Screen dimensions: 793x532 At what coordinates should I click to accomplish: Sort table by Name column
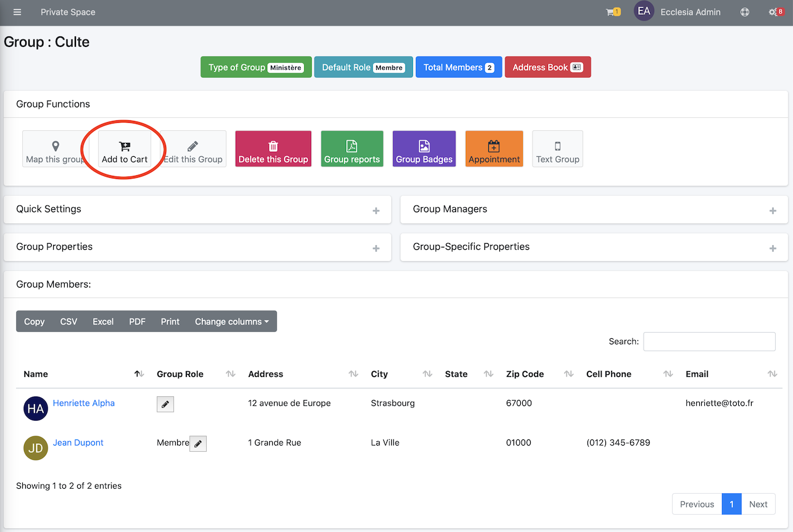tap(83, 374)
